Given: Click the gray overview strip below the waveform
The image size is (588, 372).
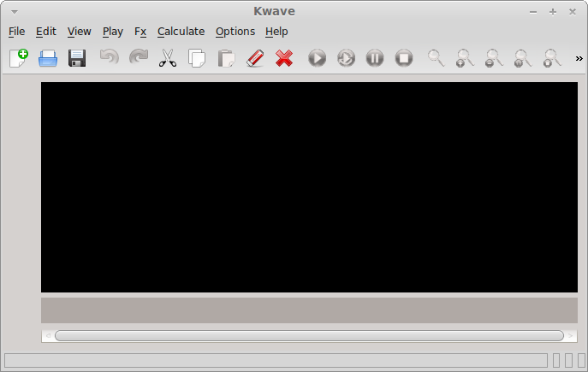Looking at the screenshot, I should click(309, 310).
